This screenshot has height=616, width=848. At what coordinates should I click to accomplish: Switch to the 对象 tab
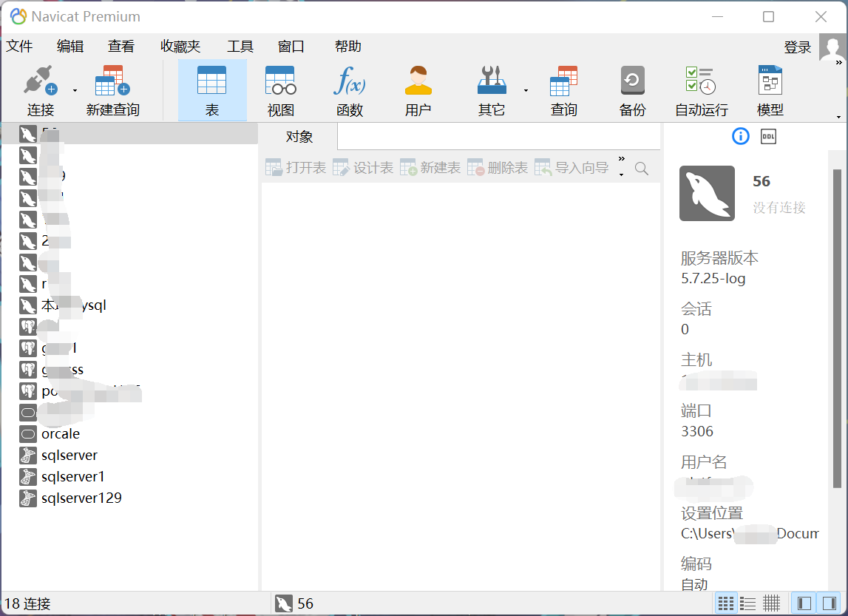tap(299, 137)
